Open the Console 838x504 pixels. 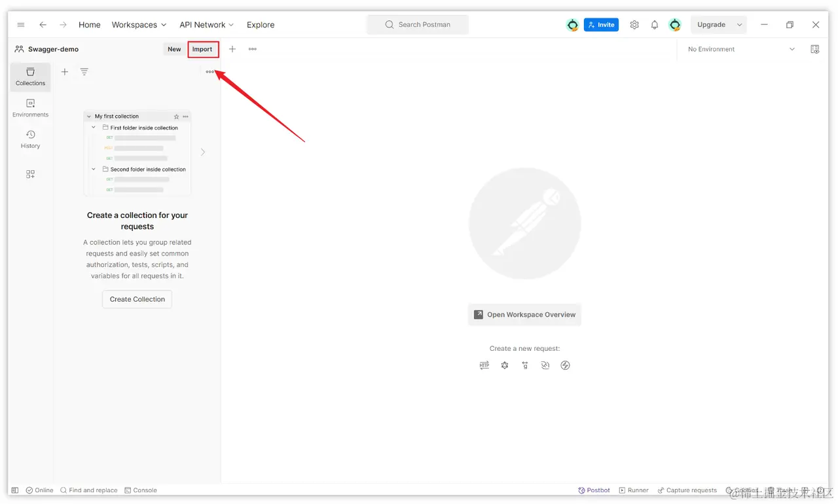(x=141, y=490)
